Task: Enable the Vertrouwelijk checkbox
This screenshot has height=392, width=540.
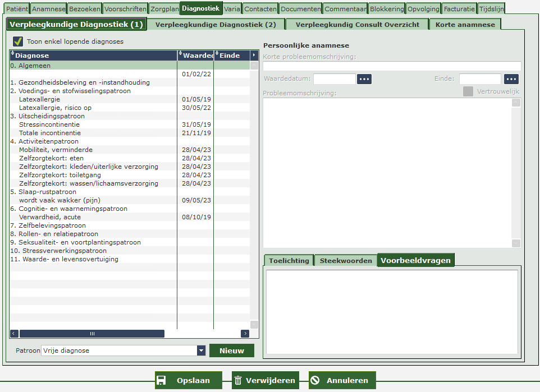Action: [468, 91]
